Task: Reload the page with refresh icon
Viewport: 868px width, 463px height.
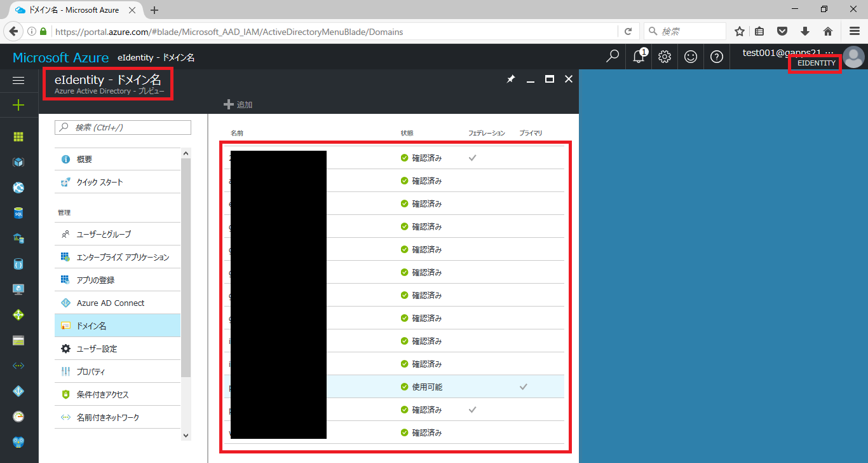Action: click(628, 31)
